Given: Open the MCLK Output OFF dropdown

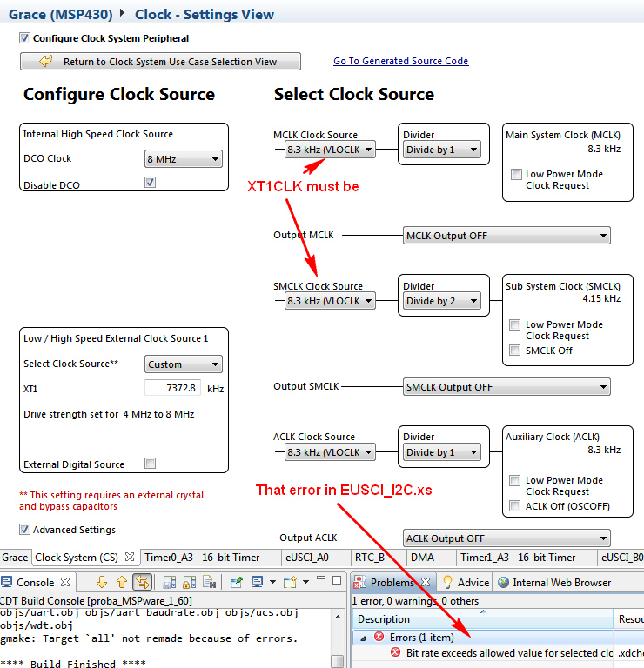Looking at the screenshot, I should [506, 236].
